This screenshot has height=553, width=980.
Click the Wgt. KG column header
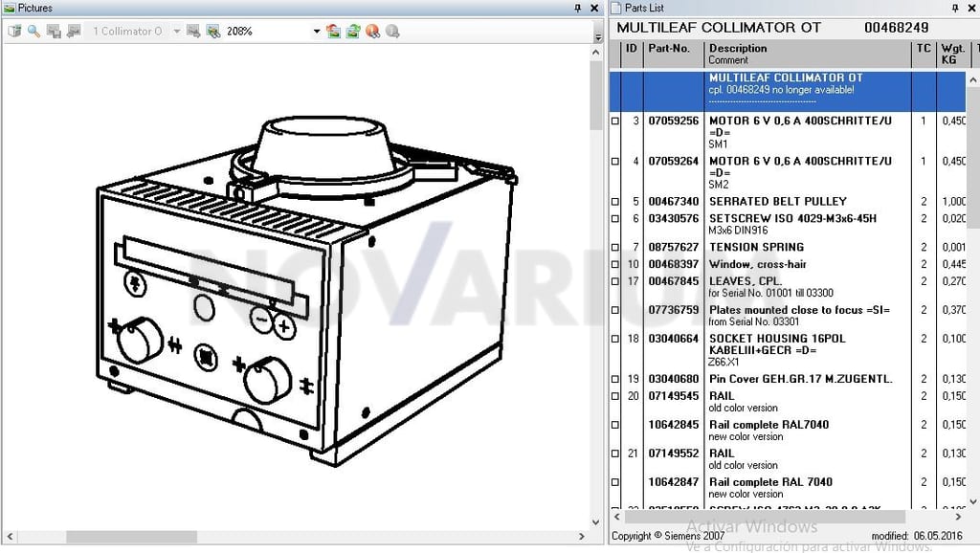click(x=953, y=55)
